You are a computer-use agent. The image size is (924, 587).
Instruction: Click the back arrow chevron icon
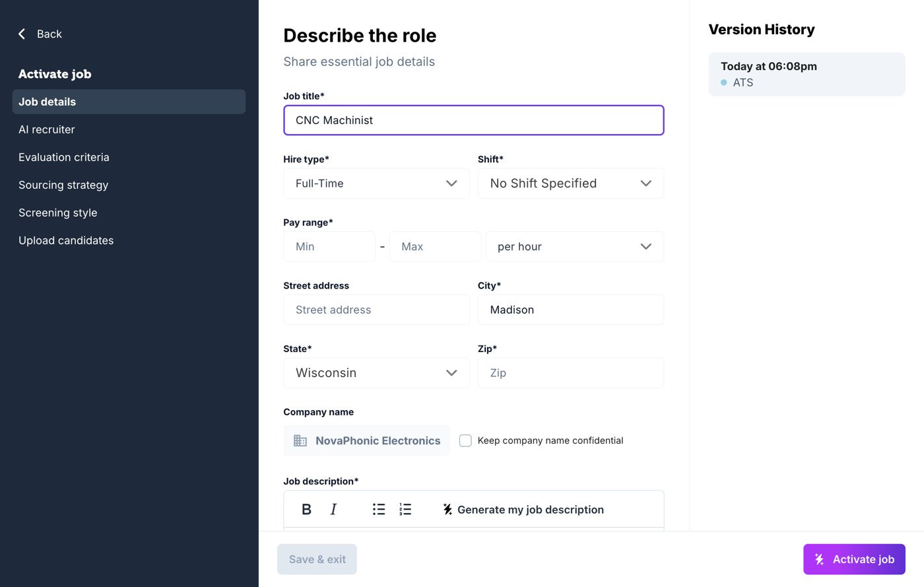22,34
